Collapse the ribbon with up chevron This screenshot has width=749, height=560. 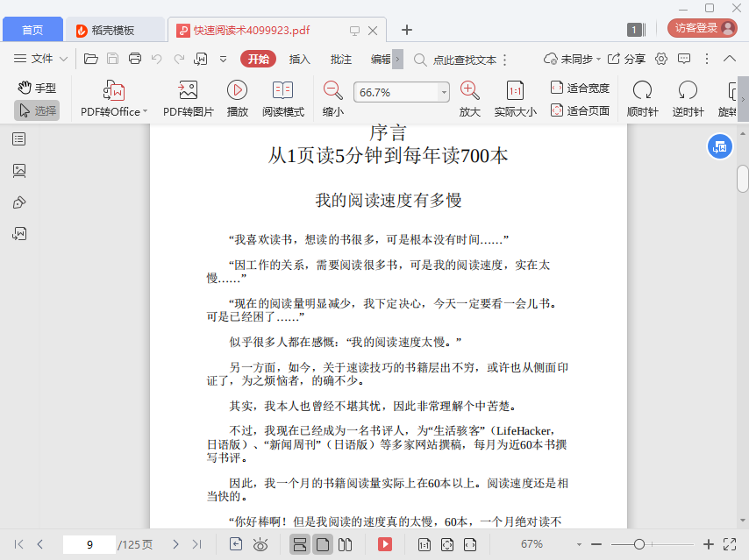[730, 59]
